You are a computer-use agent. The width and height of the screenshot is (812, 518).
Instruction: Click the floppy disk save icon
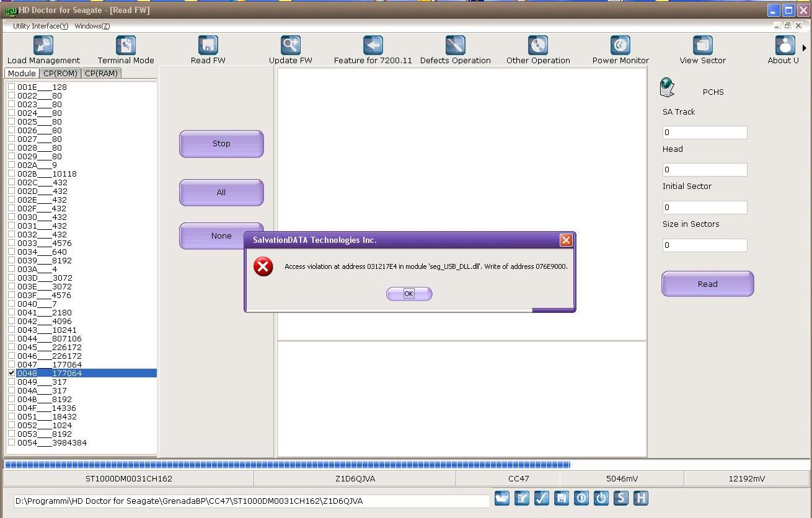562,498
